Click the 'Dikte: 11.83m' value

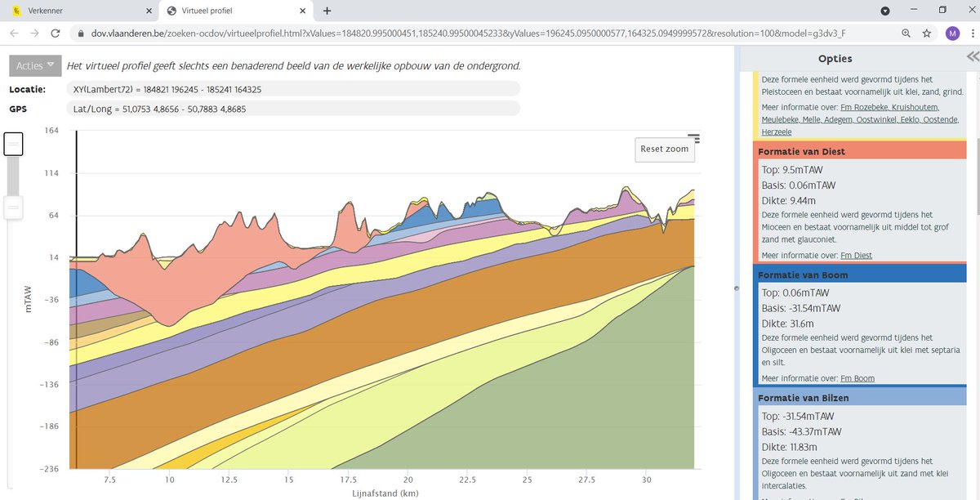click(x=790, y=447)
